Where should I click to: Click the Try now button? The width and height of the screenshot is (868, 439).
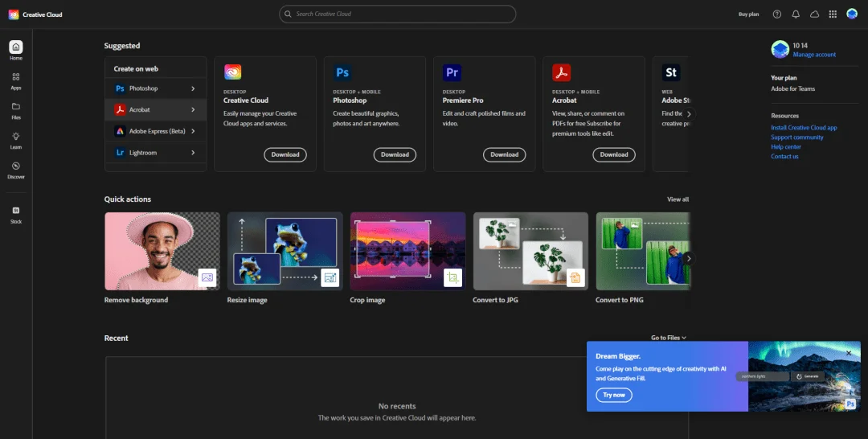tap(614, 395)
